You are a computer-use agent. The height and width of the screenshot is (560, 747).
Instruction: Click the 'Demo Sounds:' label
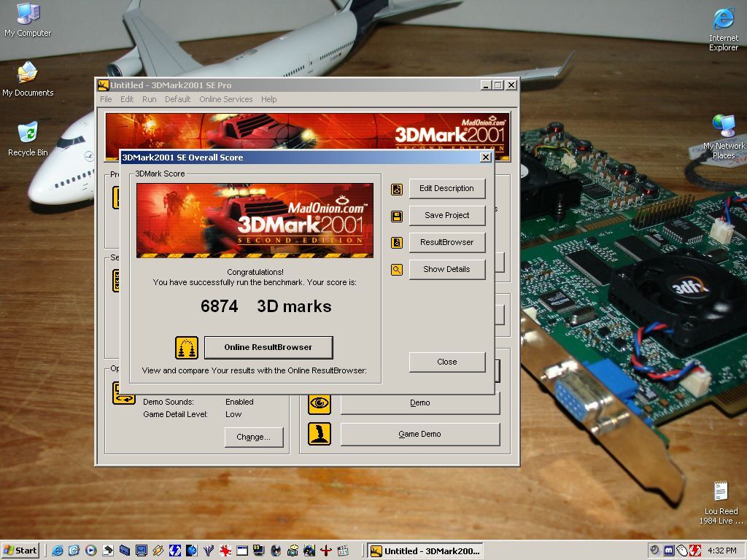(169, 402)
